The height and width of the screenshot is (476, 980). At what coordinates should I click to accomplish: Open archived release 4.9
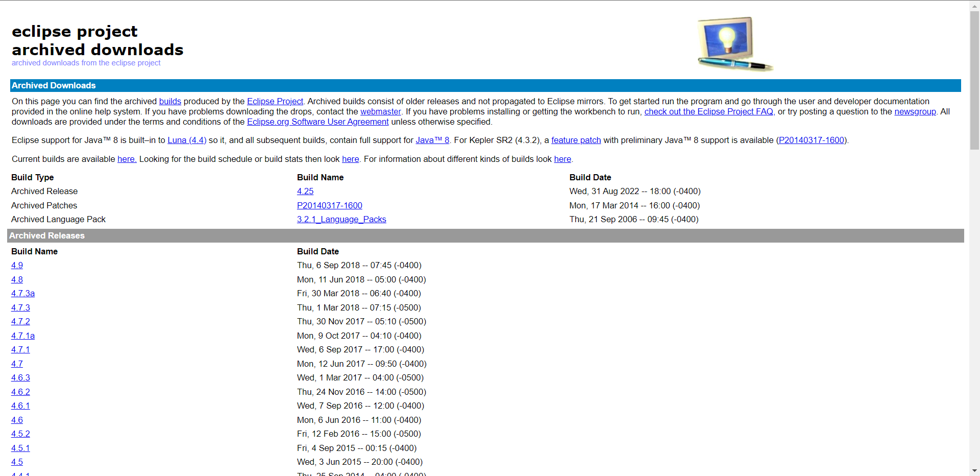tap(17, 265)
